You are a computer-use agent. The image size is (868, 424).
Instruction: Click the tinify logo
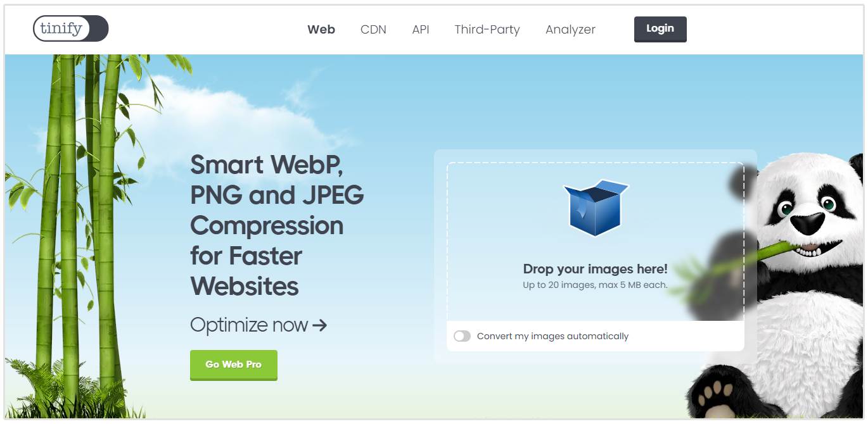pos(70,28)
